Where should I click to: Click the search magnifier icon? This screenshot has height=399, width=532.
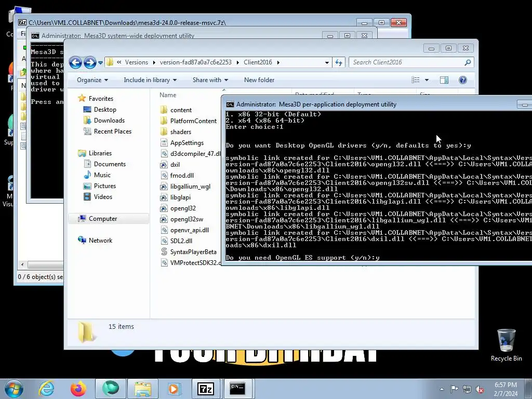pyautogui.click(x=468, y=62)
